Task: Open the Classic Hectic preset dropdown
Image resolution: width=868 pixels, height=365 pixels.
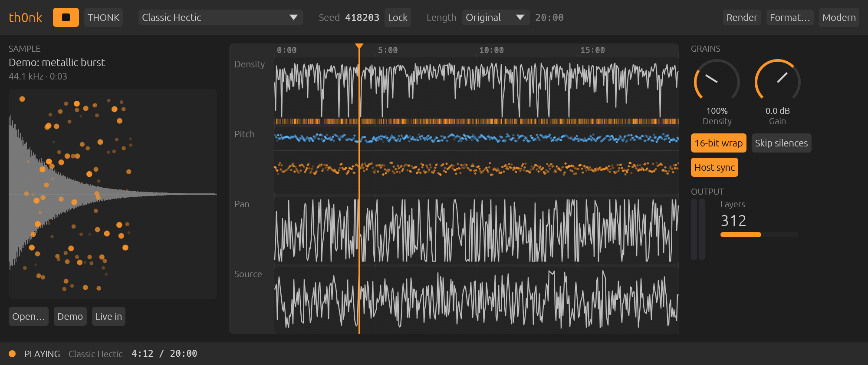Action: pyautogui.click(x=220, y=17)
